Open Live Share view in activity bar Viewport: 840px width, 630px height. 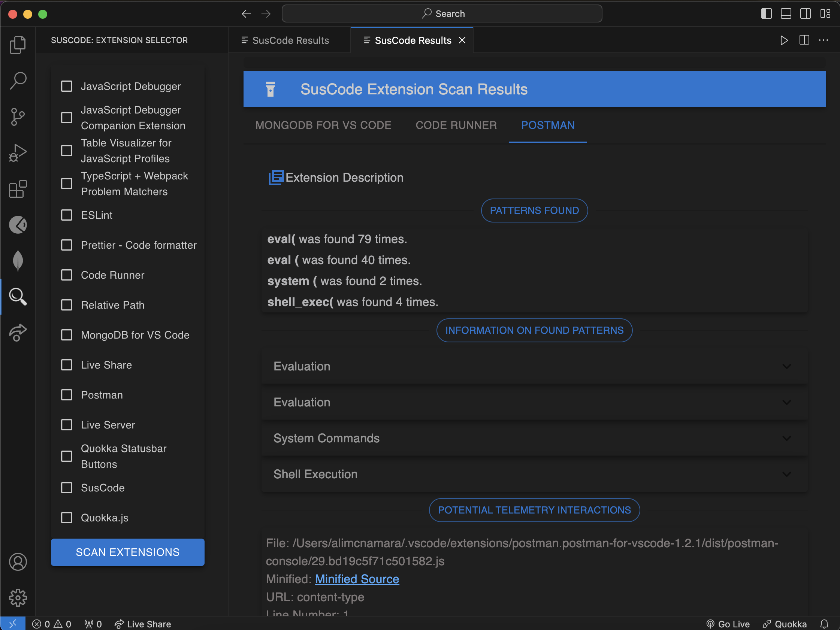(18, 333)
